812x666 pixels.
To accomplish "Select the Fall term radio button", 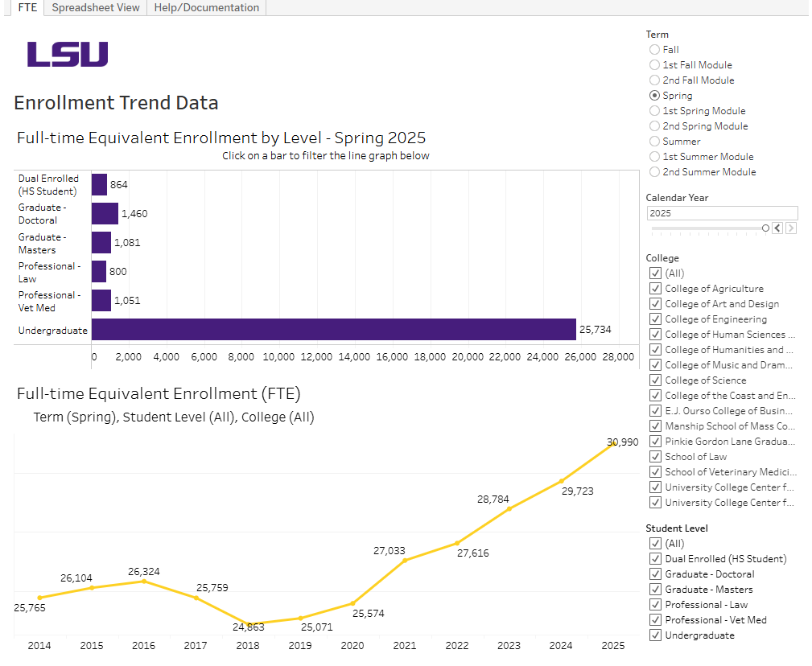I will [654, 49].
